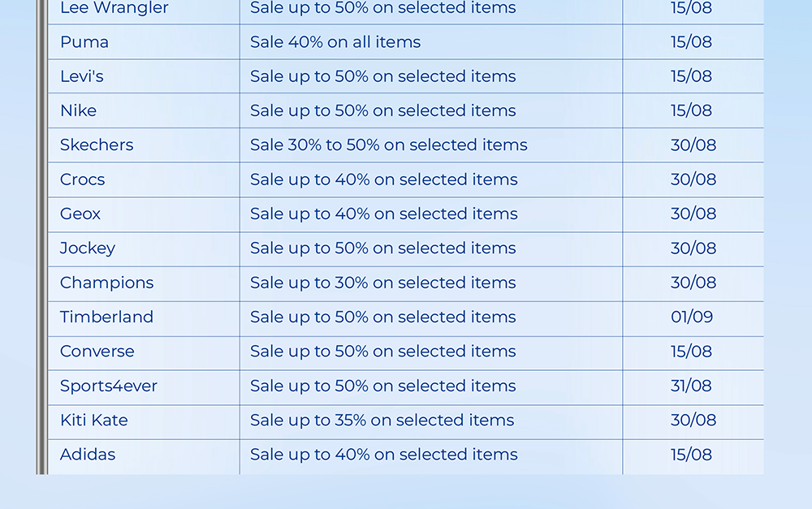Select the Kiti Kate brand cell
The image size is (812, 509).
(x=94, y=421)
